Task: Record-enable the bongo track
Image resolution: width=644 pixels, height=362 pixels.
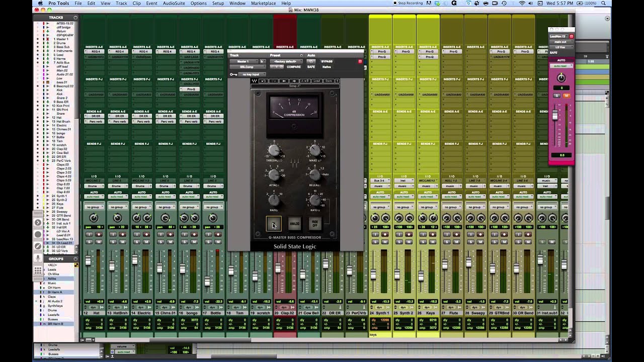Action: click(x=194, y=234)
